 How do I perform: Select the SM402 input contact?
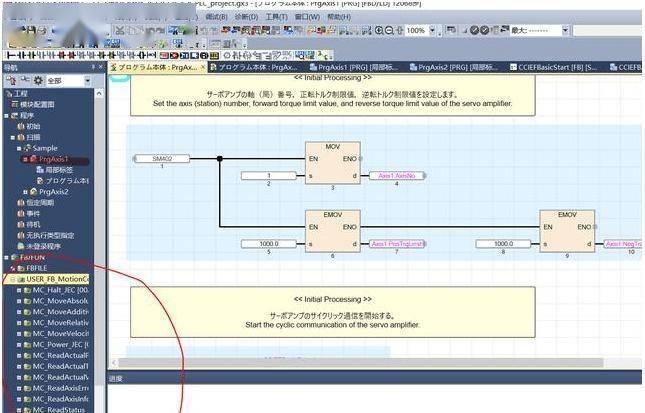pos(161,158)
